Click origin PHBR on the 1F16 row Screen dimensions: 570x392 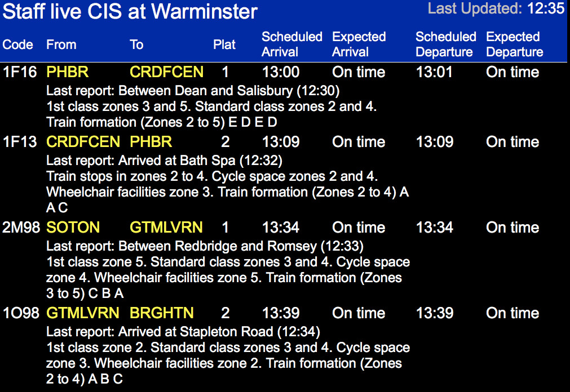pos(67,72)
